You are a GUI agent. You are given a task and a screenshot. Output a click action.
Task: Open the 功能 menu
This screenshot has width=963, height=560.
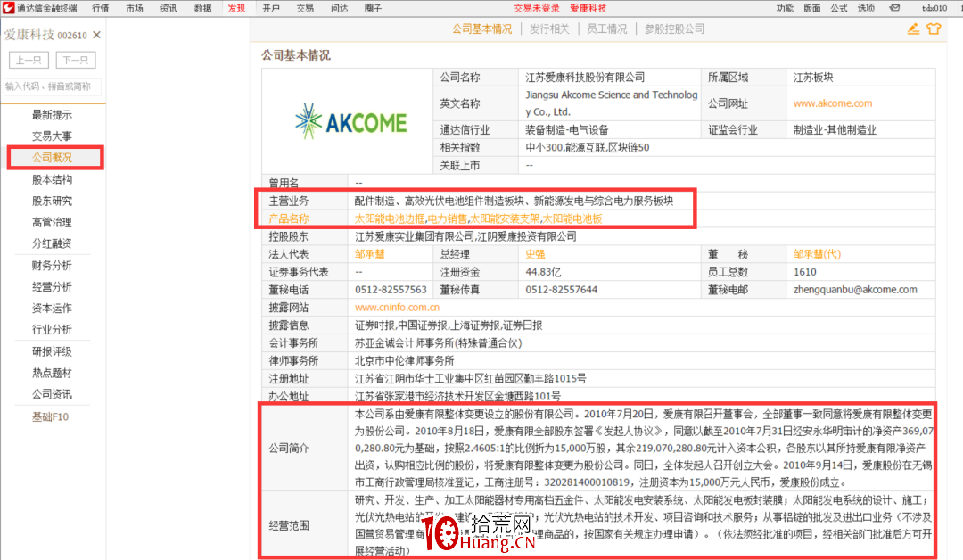tap(785, 8)
